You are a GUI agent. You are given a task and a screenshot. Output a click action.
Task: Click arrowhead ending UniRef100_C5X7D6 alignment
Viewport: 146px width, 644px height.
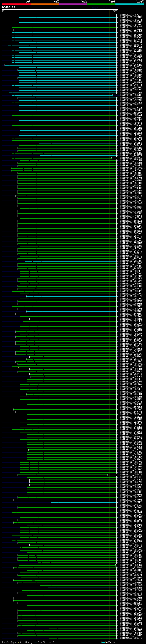point(112,95)
